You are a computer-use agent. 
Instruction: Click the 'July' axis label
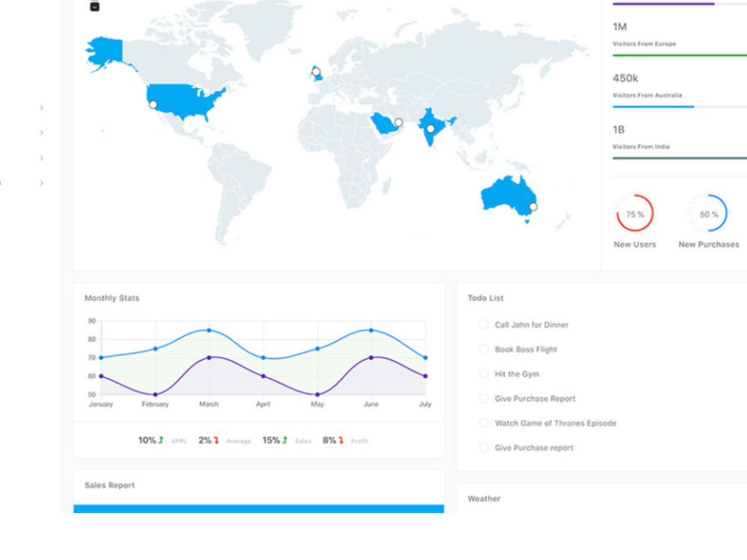pos(425,404)
